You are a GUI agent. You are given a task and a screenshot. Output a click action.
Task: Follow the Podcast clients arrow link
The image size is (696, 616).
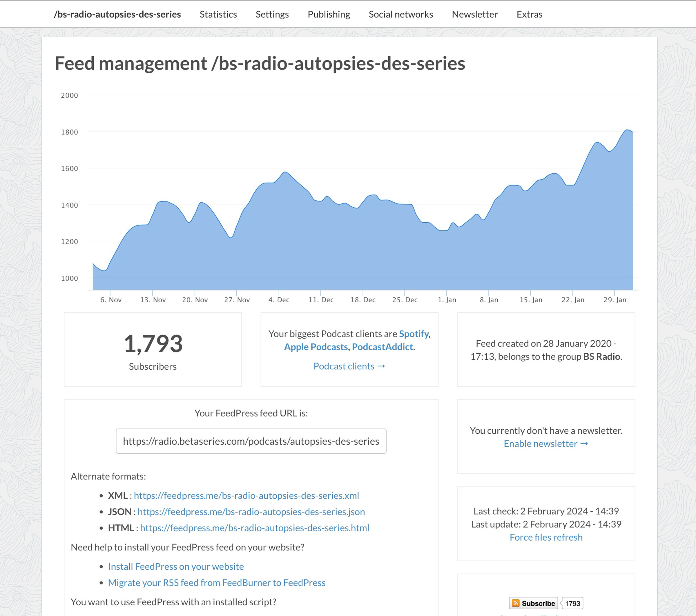(x=349, y=366)
